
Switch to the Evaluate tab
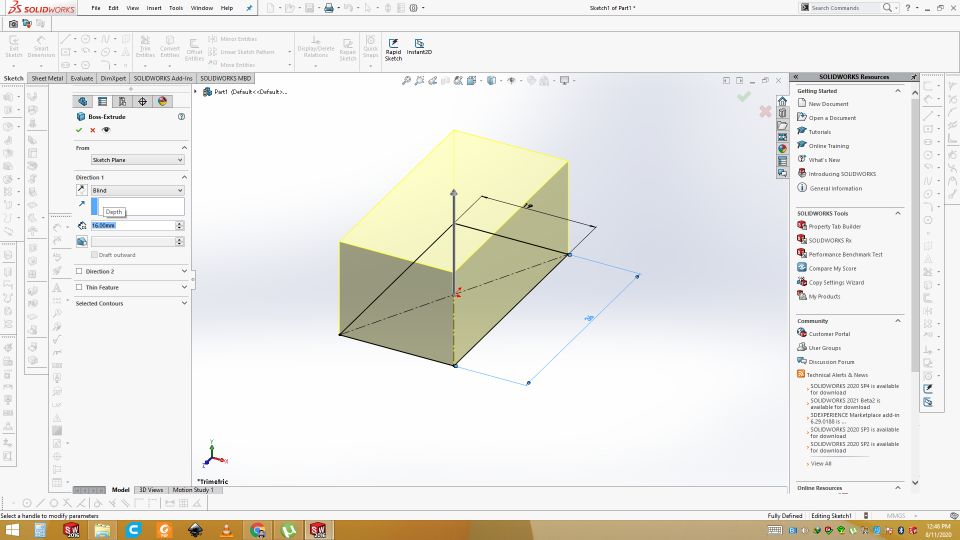[81, 78]
